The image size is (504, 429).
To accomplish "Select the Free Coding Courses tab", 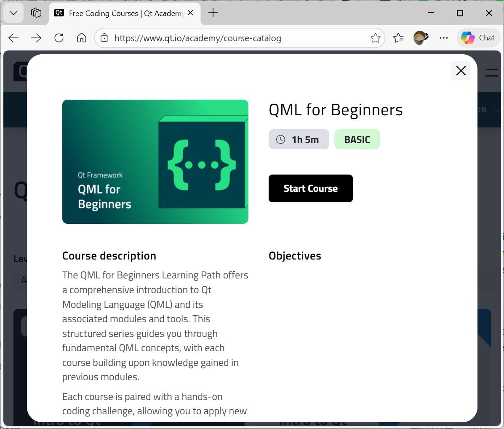I will (x=125, y=13).
